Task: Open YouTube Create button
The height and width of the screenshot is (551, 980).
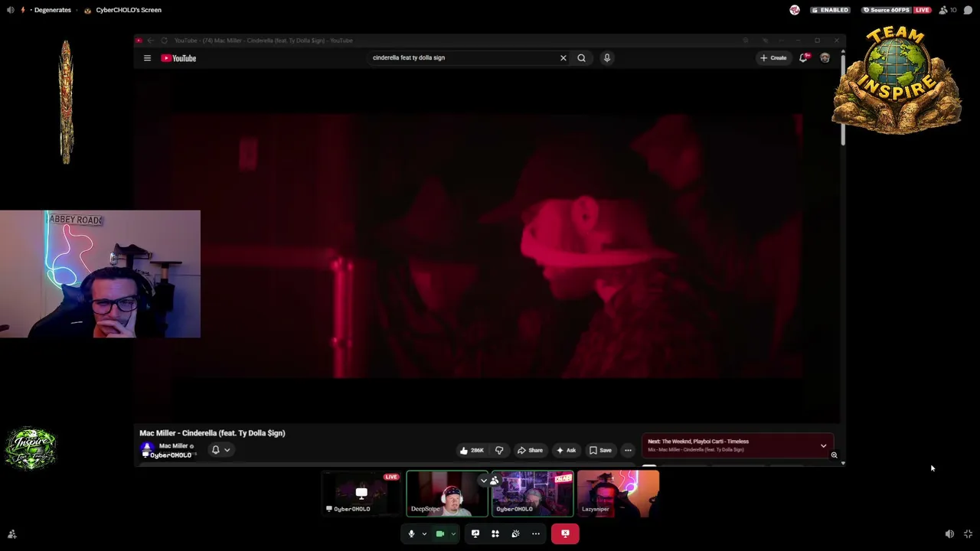Action: pos(773,58)
